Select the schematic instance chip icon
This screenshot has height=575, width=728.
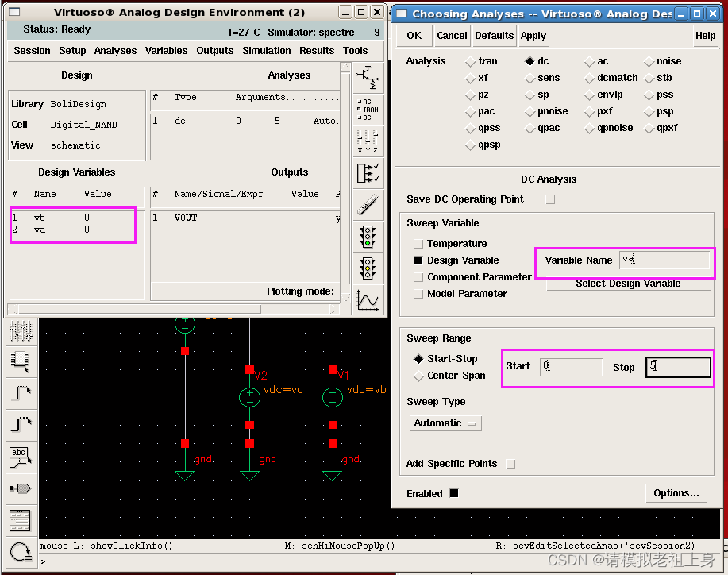coord(21,361)
